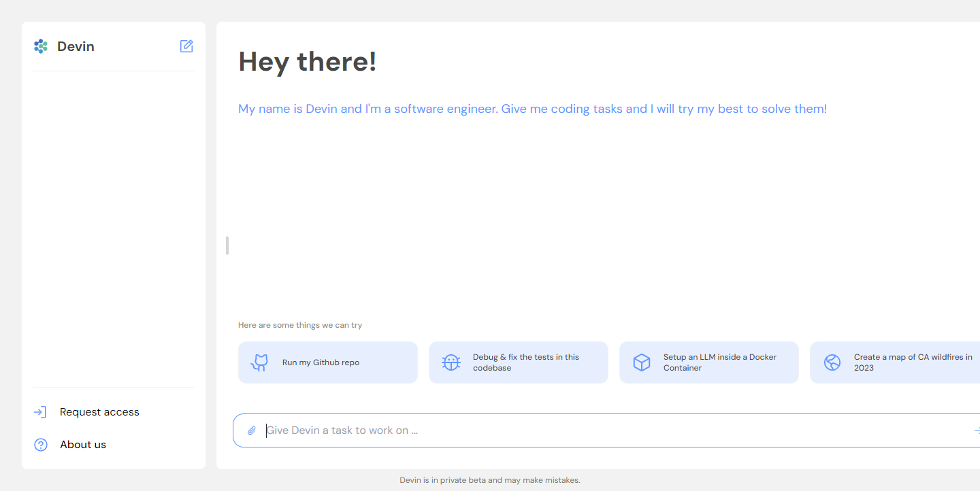The image size is (980, 491).
Task: Choose Setup an LLM inside Docker suggestion
Action: (709, 362)
